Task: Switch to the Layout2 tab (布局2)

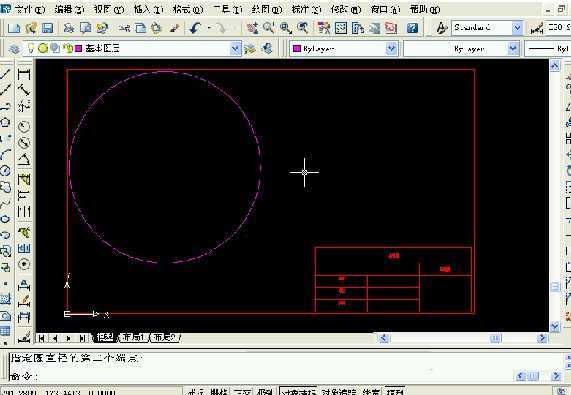Action: (166, 337)
